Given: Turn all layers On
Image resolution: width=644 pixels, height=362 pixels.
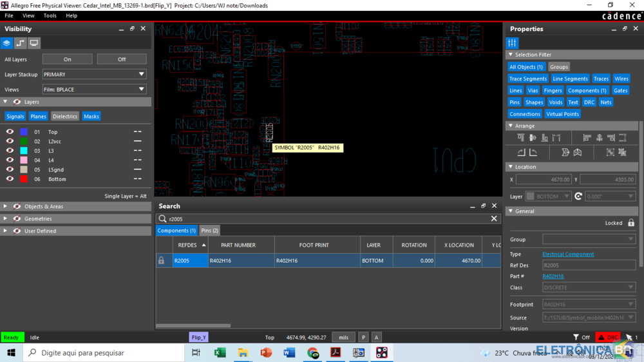Looking at the screenshot, I should 67,59.
